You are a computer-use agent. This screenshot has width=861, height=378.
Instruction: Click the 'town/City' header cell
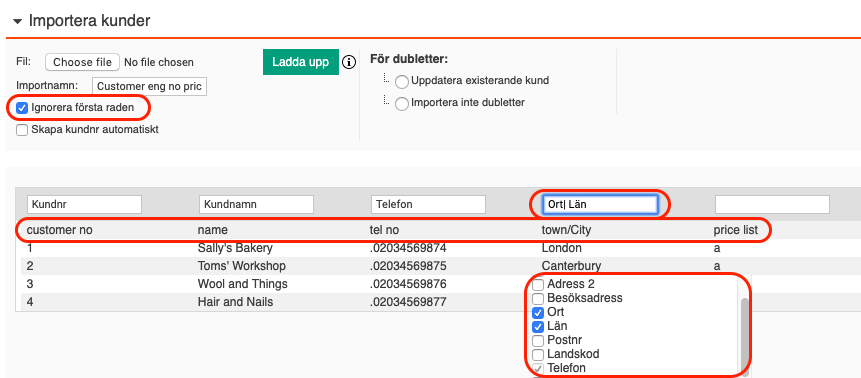(x=566, y=230)
